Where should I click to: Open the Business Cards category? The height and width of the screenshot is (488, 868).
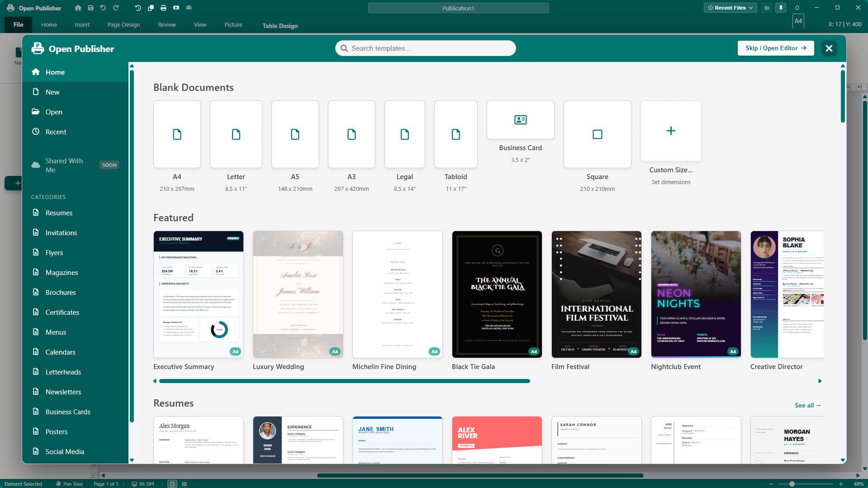pos(75,412)
